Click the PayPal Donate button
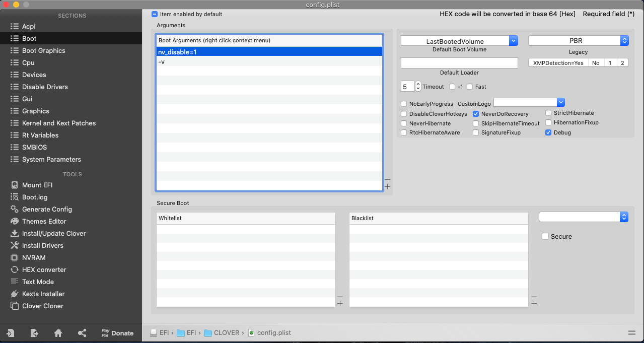 click(x=117, y=333)
